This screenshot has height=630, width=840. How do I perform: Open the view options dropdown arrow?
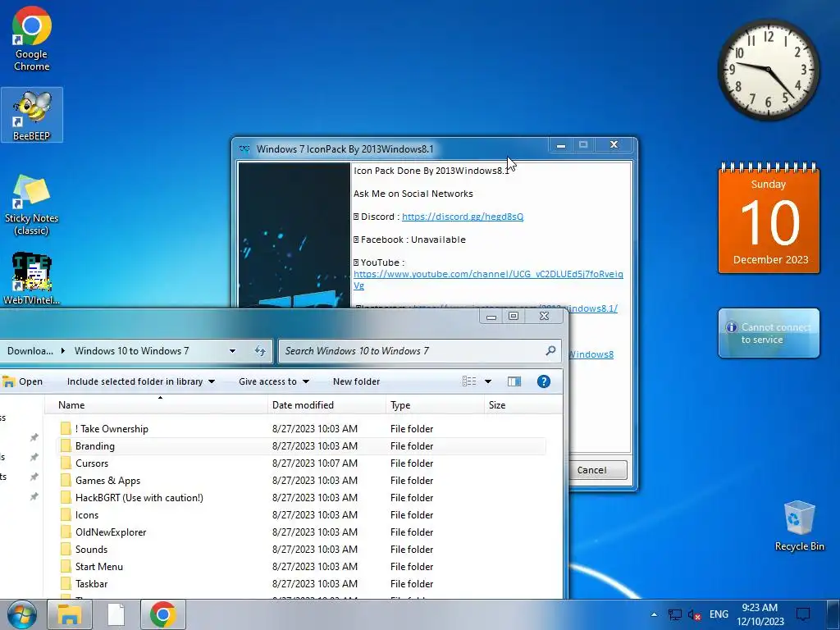[x=488, y=381]
